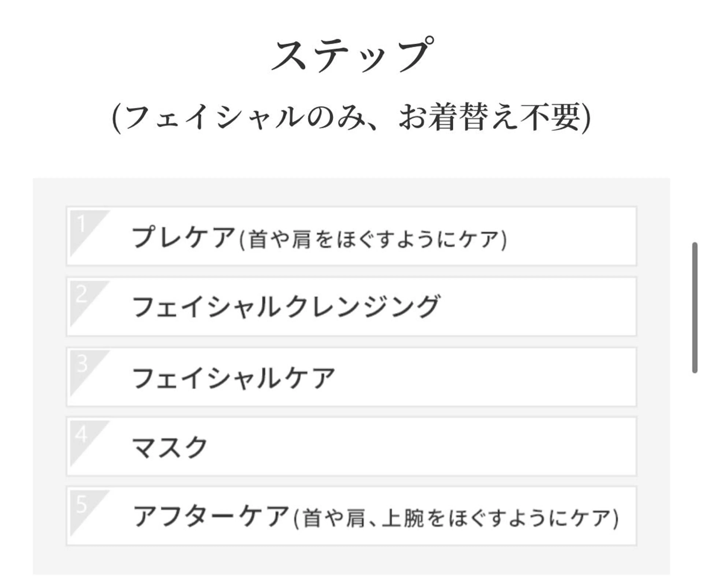Click the vertical scrollbar thumb
The width and height of the screenshot is (703, 588).
pos(695,307)
